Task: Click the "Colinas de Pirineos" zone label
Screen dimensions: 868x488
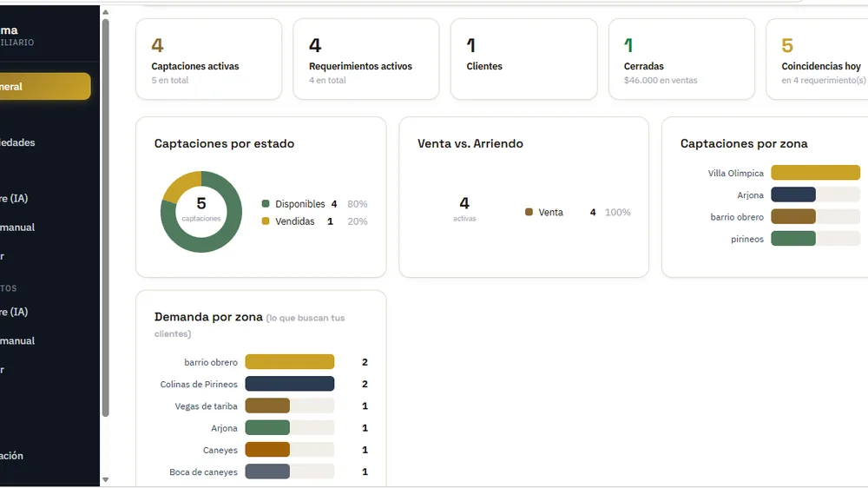Action: point(199,384)
